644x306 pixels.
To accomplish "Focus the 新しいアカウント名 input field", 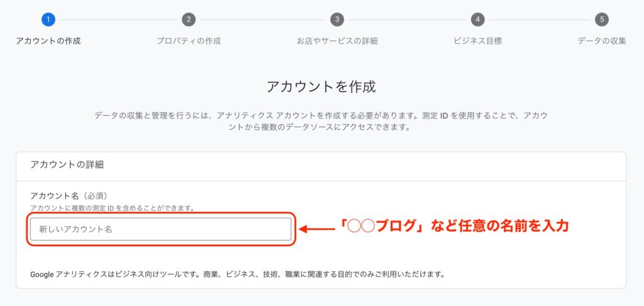I will pyautogui.click(x=160, y=229).
